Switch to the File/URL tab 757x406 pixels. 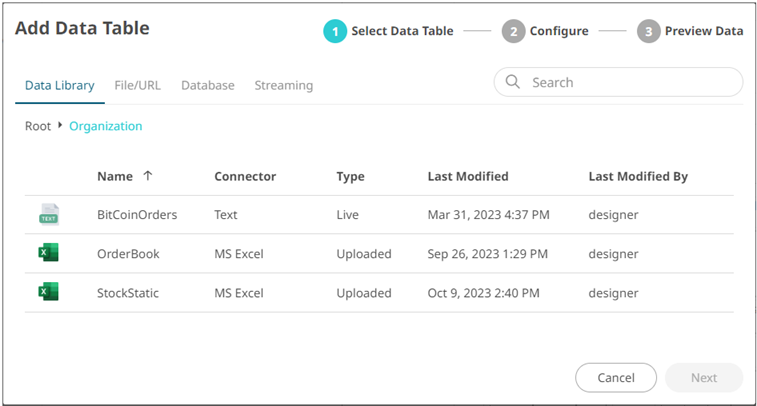click(x=137, y=86)
